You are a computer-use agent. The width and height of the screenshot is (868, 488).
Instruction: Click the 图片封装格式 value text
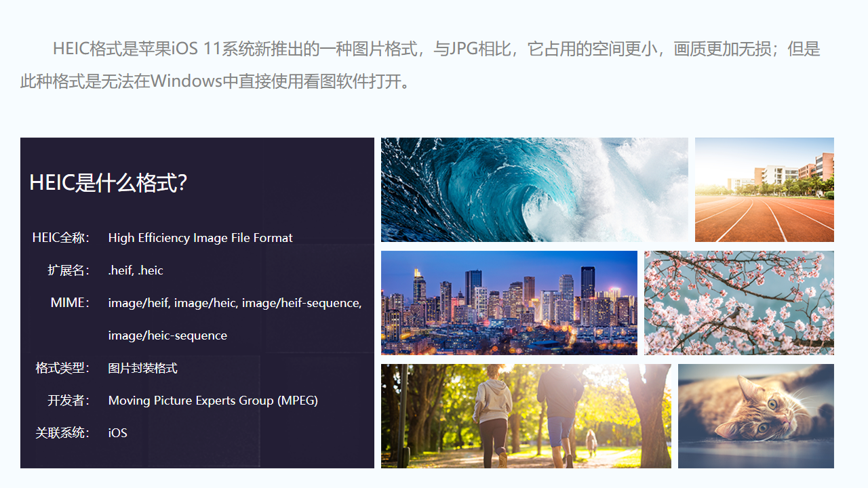click(x=142, y=368)
